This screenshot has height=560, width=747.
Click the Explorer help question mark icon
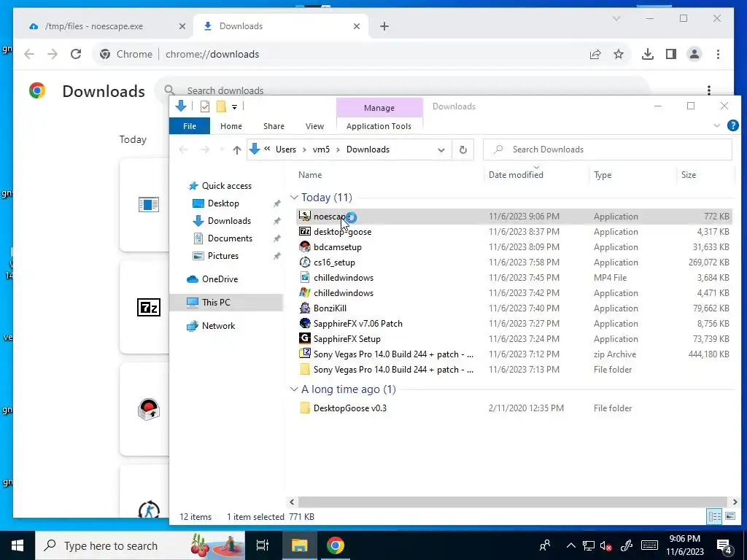(x=732, y=125)
